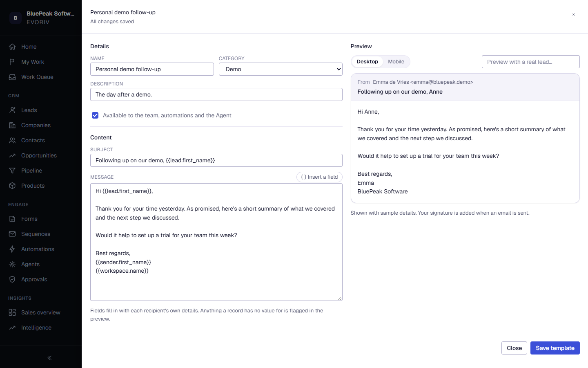Click the Home icon in sidebar

(12, 47)
